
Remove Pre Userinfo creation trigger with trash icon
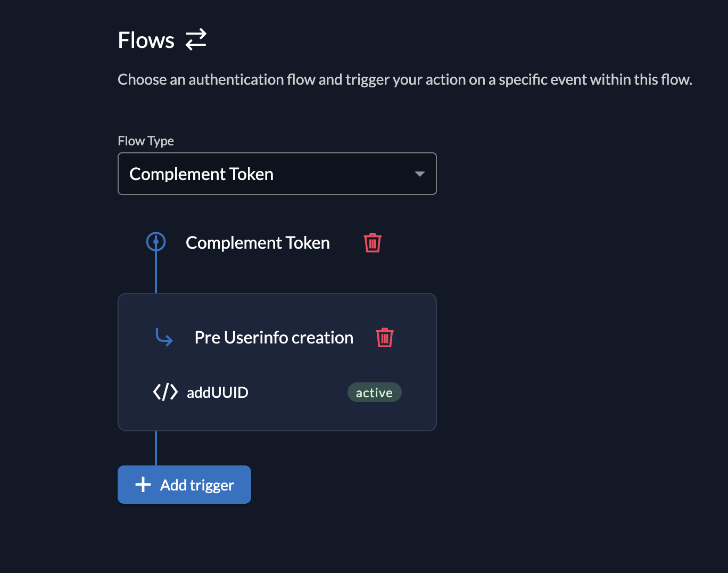pos(385,338)
